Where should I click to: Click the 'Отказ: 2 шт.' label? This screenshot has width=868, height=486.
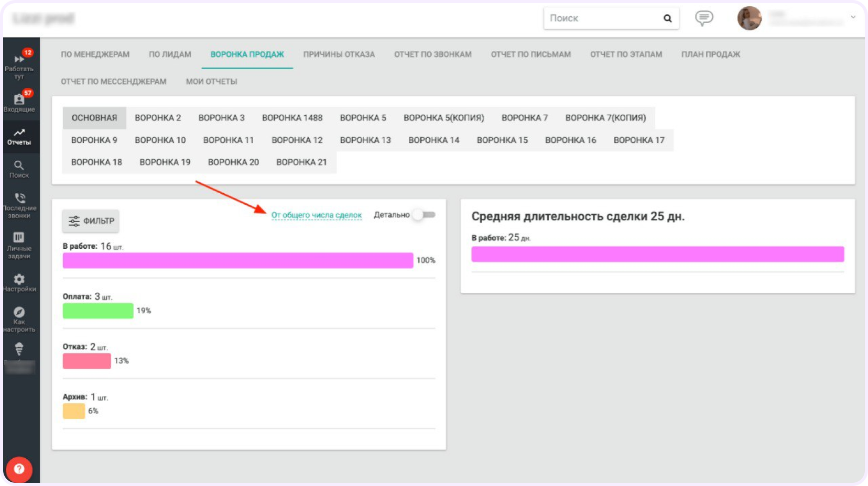click(x=85, y=347)
